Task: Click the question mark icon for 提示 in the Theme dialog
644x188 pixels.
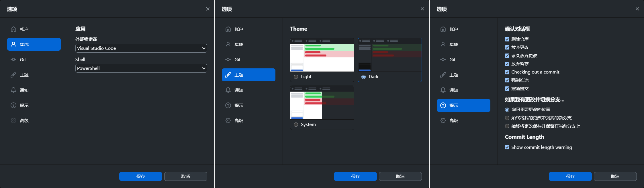Action: [x=228, y=105]
